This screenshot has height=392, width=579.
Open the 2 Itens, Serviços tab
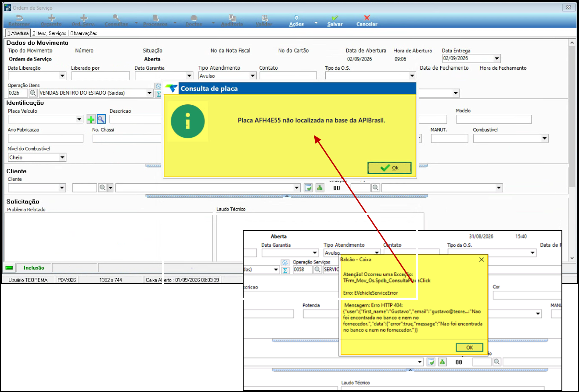pos(49,33)
